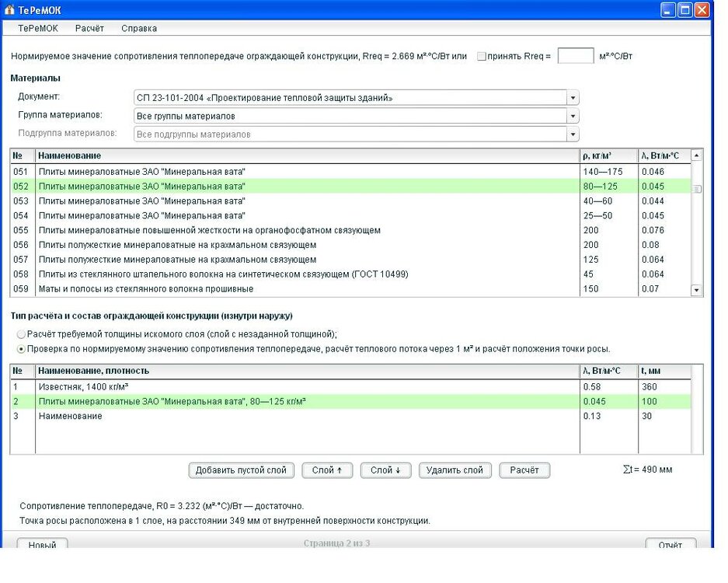Click the Rreq value input field
Screen dimensions: 728x583
click(576, 56)
